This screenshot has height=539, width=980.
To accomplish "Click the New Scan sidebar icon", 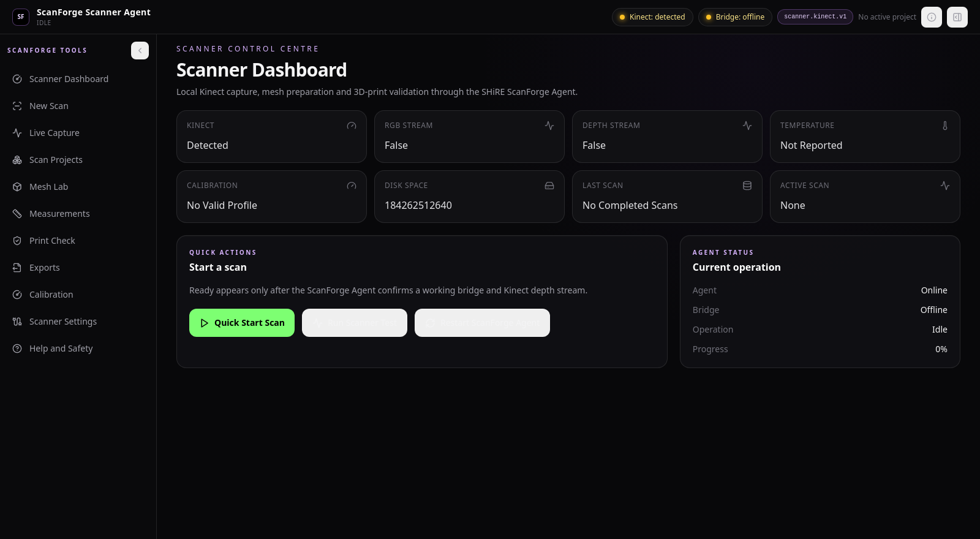I will (17, 106).
